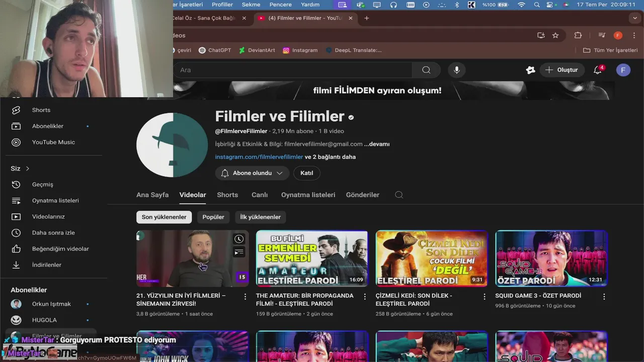Open Chrome tab search dropdown arrow

tap(635, 18)
